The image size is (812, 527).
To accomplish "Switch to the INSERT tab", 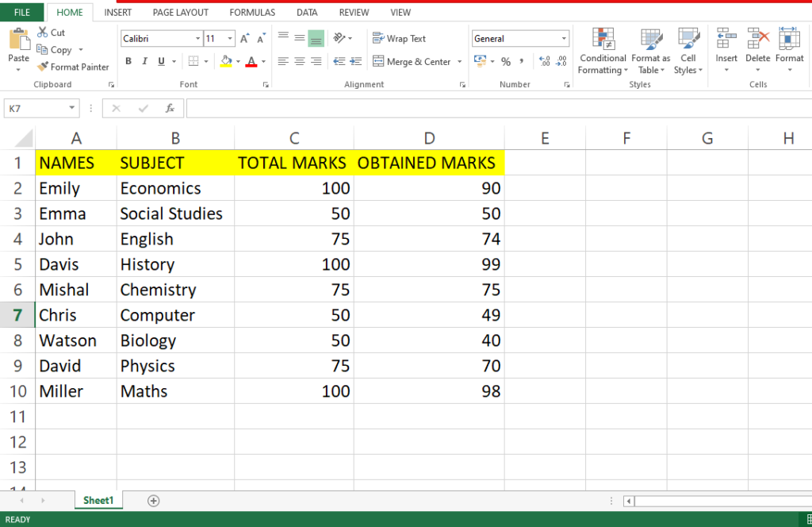I will tap(117, 13).
